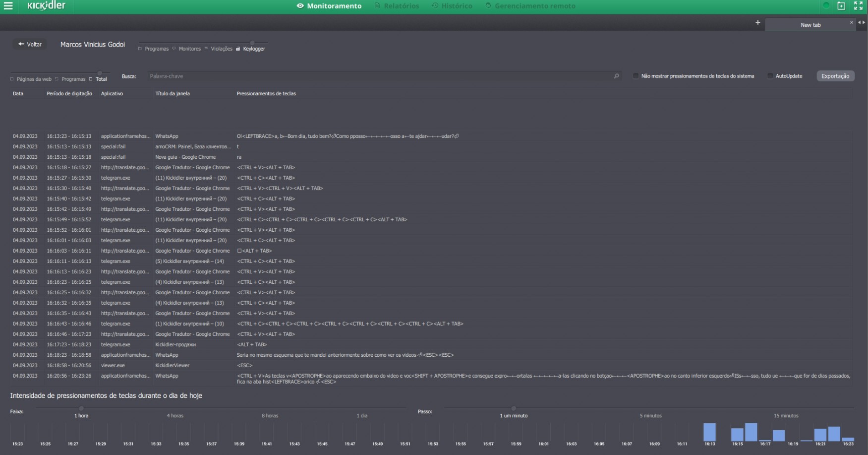The image size is (868, 455).
Task: Click the tab scroll left arrow
Action: (860, 22)
